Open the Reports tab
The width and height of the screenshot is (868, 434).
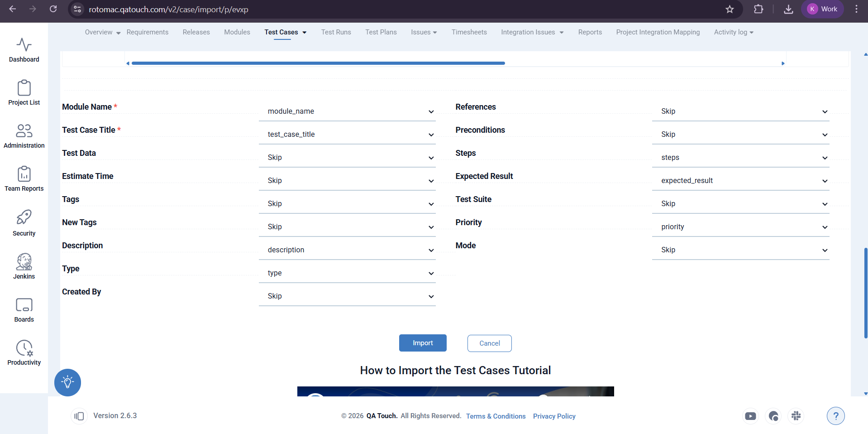(x=590, y=32)
